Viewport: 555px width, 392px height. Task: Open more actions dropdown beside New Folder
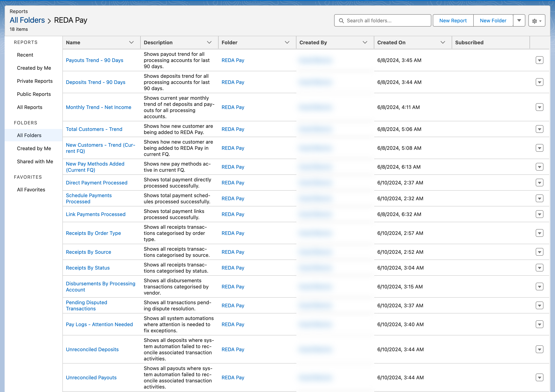(x=519, y=21)
